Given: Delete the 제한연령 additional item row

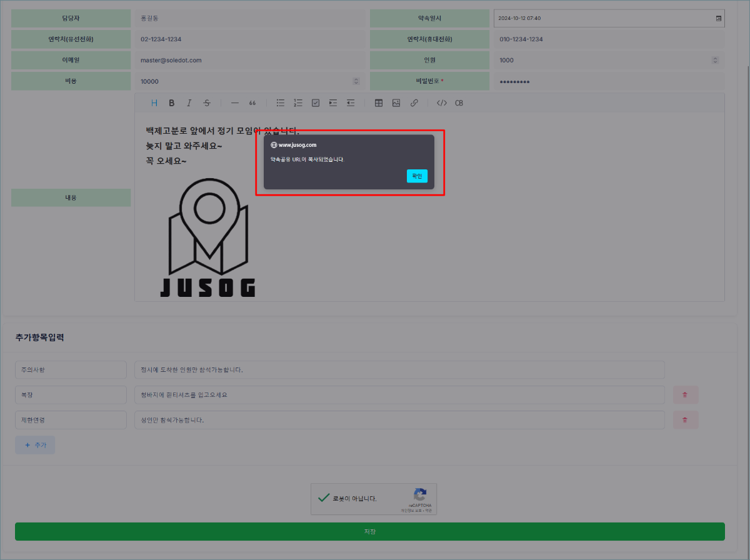Looking at the screenshot, I should [x=686, y=420].
